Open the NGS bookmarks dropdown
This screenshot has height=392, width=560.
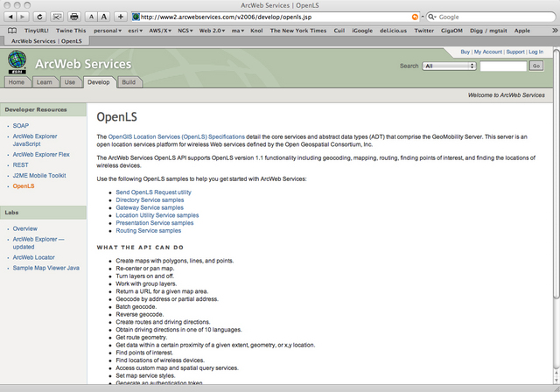tap(185, 31)
